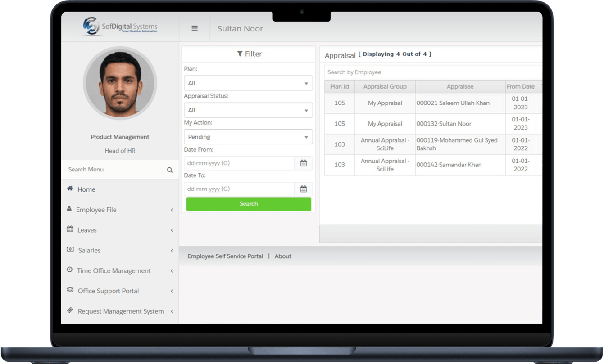Click the Home icon in the sidebar
This screenshot has height=364, width=604.
tap(70, 189)
